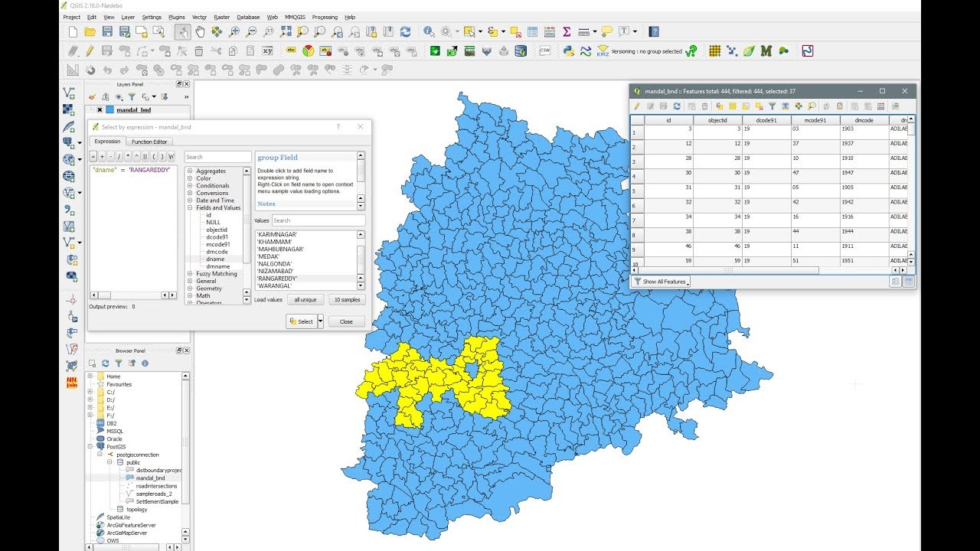The width and height of the screenshot is (980, 551).
Task: Toggle visibility checkbox of mandal_bnd layer
Action: 100,110
